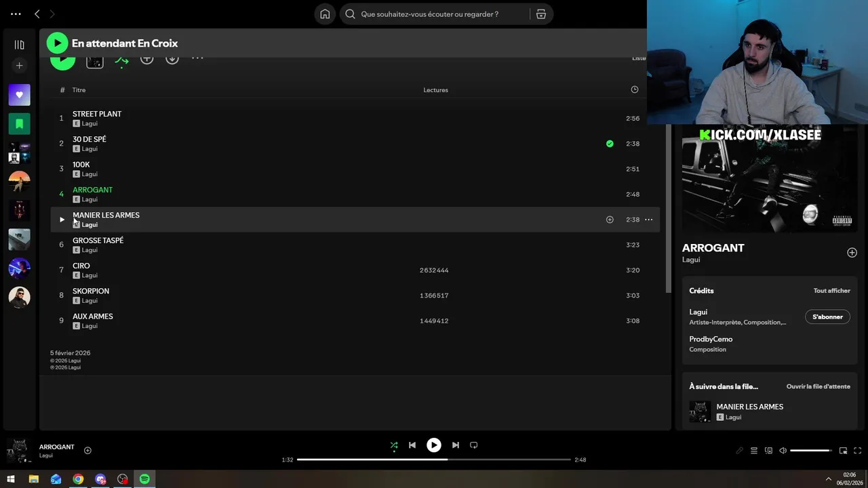Open the Windows Start menu
The height and width of the screenshot is (488, 868).
coord(11,479)
